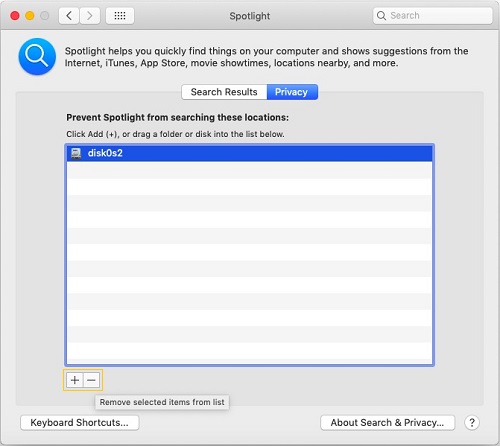Click the disk0s2 drive icon
Screen dimensions: 500x446
tap(76, 153)
